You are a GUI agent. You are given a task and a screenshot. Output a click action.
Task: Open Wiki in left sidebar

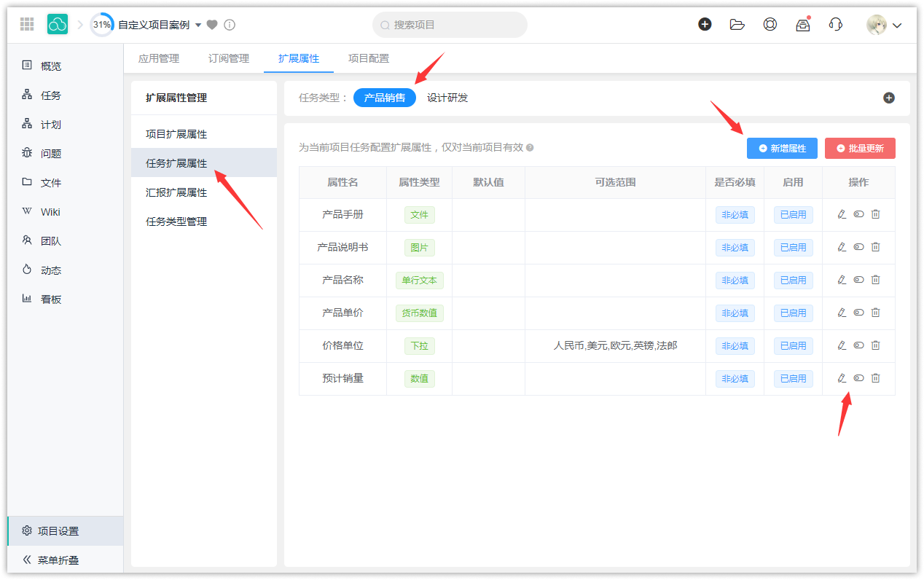point(66,211)
